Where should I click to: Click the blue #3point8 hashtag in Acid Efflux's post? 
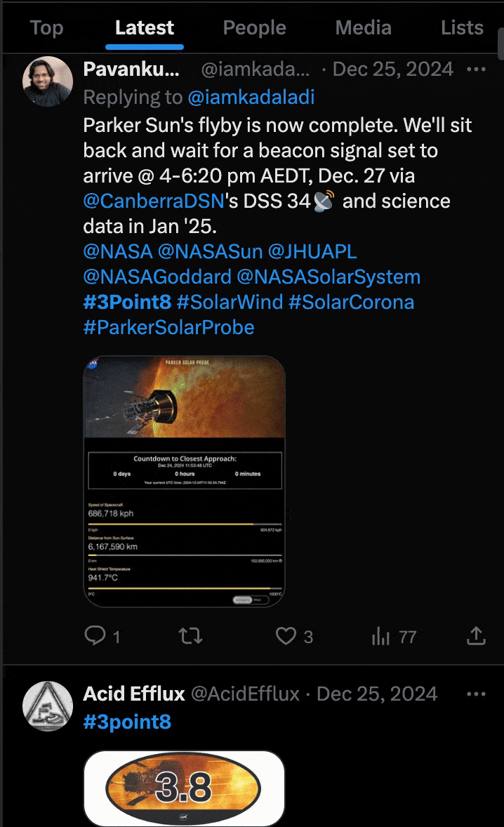[x=127, y=722]
